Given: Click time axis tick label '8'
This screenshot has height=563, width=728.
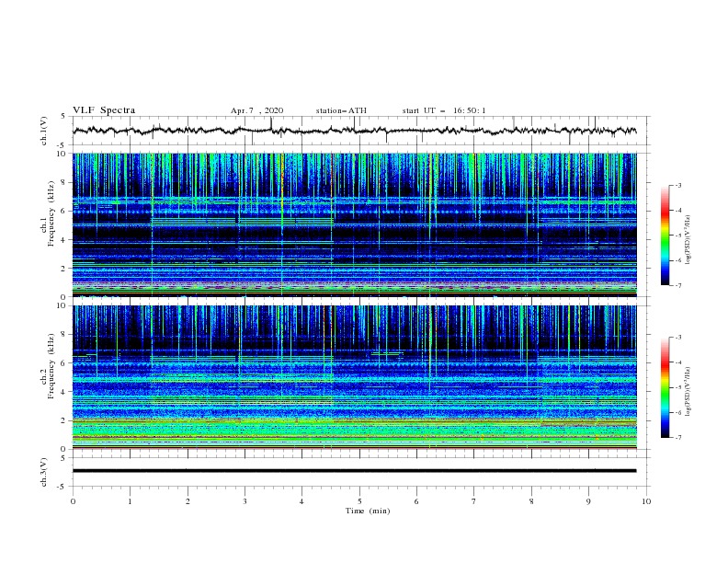Looking at the screenshot, I should click(x=531, y=501).
